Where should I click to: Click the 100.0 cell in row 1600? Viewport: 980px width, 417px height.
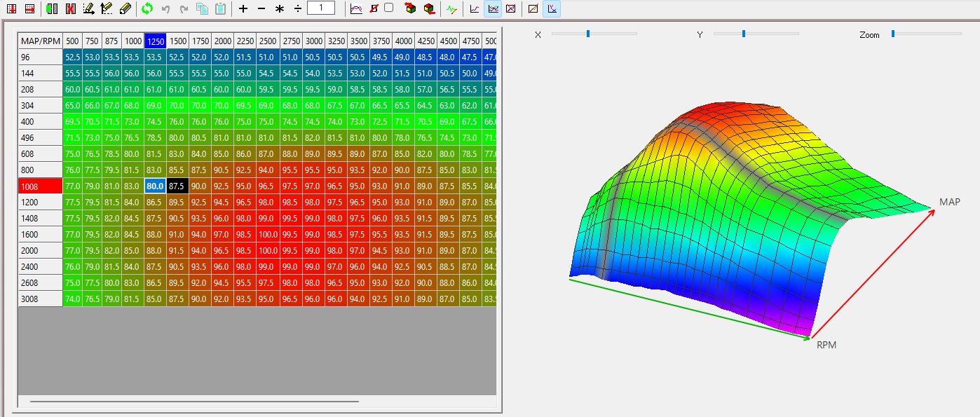(268, 235)
